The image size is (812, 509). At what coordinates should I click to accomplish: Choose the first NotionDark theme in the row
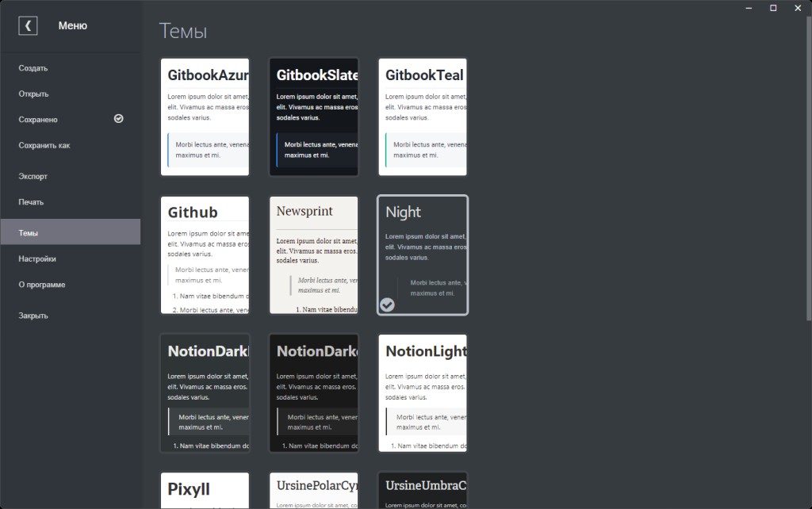tap(205, 393)
